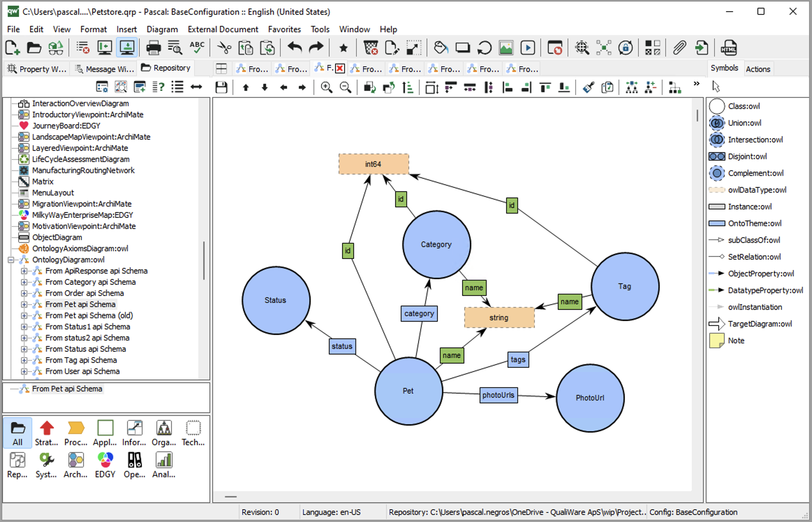Run the ABC spell check icon
Screen dimensions: 812x522
point(197,48)
